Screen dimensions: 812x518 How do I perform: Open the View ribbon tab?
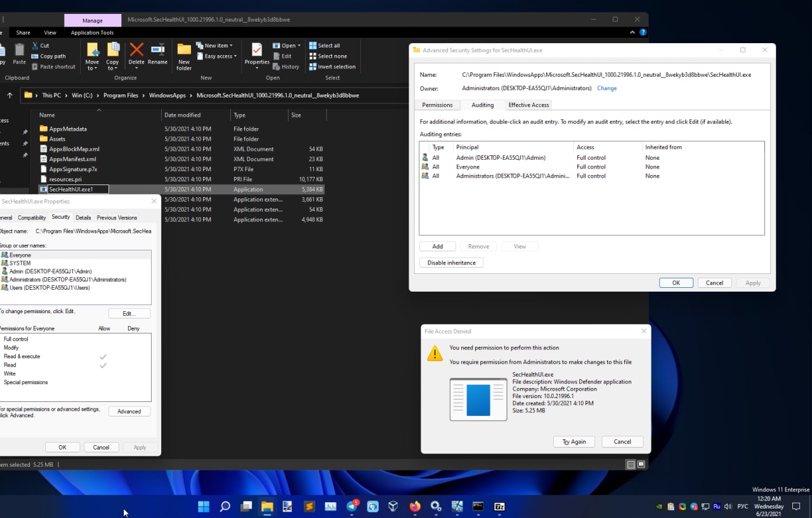[50, 32]
